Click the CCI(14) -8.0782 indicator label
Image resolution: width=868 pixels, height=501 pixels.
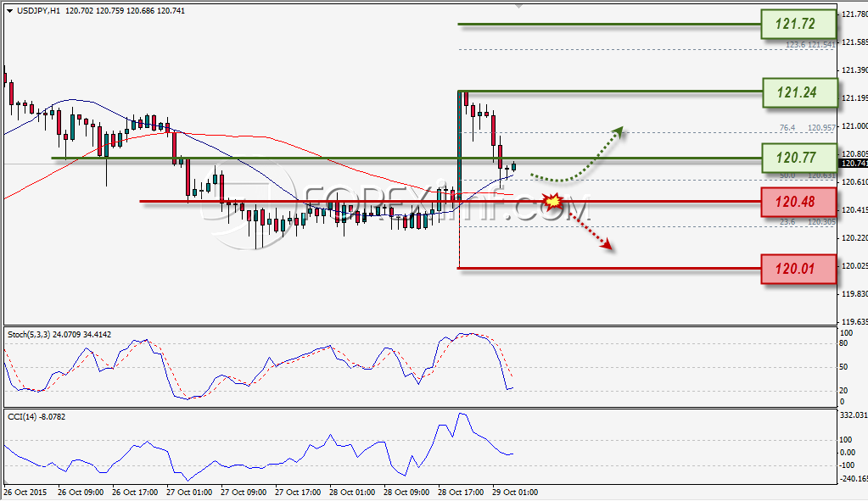[36, 416]
